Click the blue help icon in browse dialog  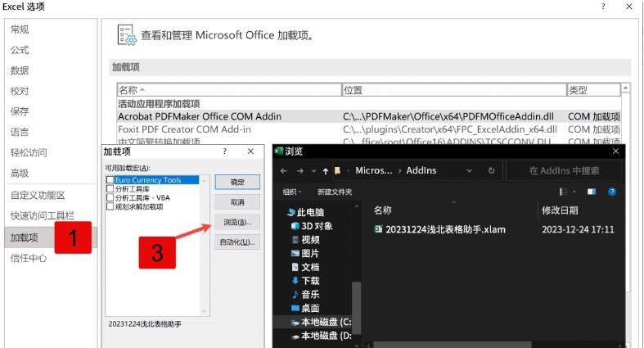click(612, 192)
